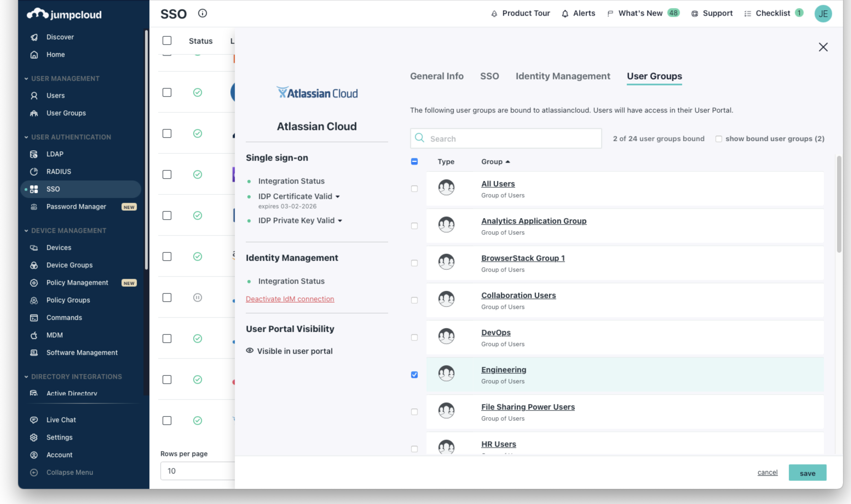Click Deactivate IdM connection link
Viewport: 851px width, 504px height.
click(290, 299)
